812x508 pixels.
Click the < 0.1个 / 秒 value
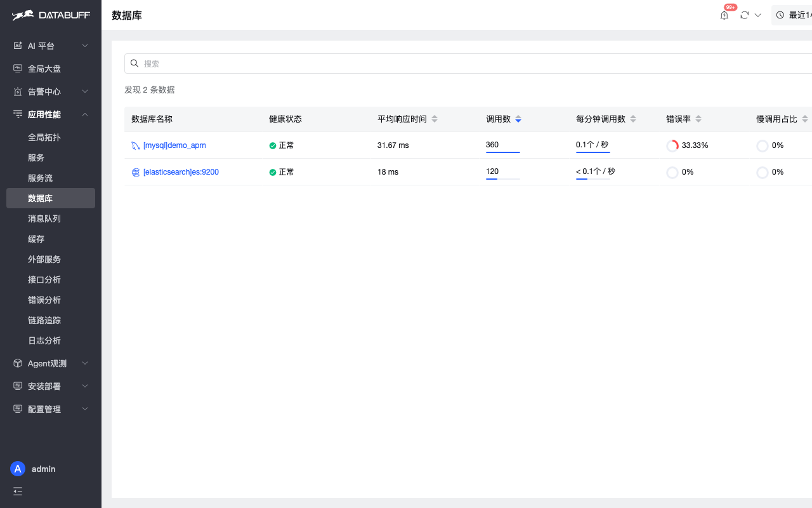click(596, 171)
